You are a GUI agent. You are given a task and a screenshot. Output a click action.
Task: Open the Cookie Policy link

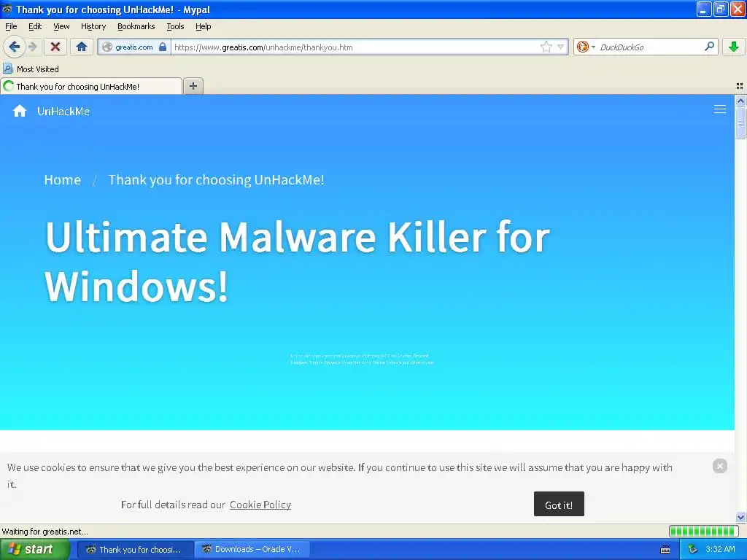point(260,505)
